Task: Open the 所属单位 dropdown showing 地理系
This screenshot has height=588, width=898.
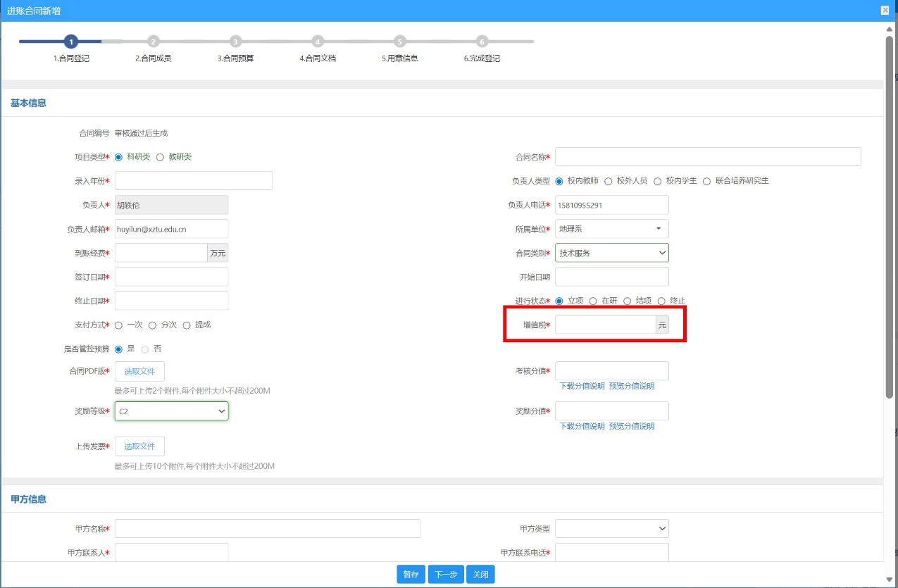Action: 611,229
